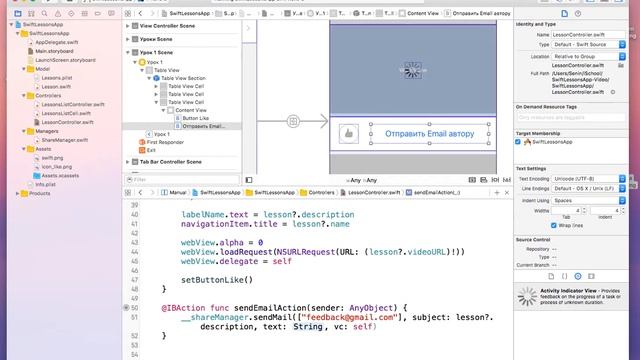
Task: Show the Object library
Action: pos(578,276)
